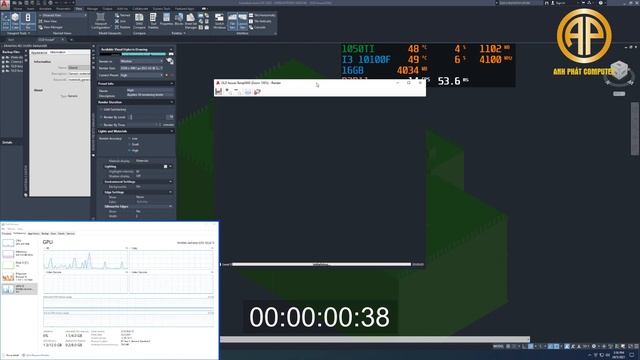Save rendered image in Render window
Image resolution: width=640 pixels, height=360 pixels.
pos(218,92)
